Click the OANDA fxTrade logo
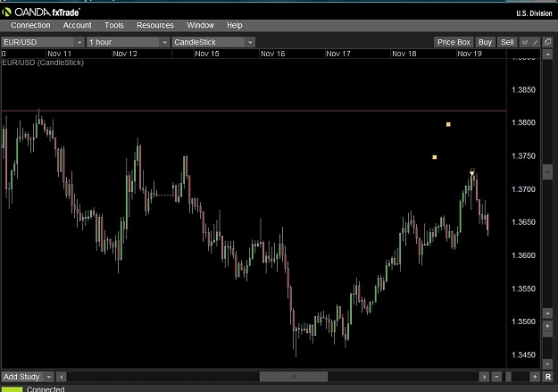Image resolution: width=558 pixels, height=392 pixels. 40,13
